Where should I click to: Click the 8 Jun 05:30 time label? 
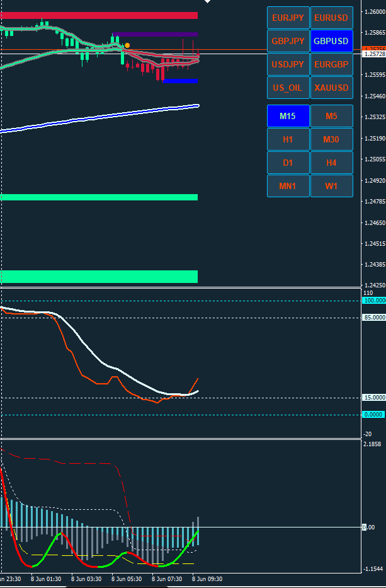pos(127,579)
